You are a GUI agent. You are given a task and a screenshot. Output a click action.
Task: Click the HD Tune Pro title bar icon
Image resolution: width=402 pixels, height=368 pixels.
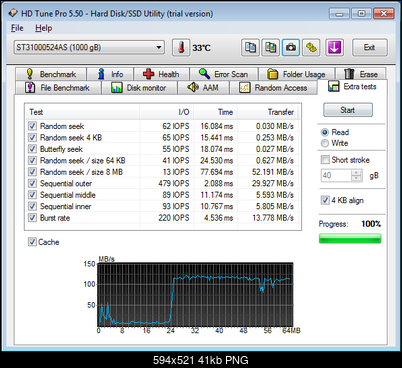[13, 13]
